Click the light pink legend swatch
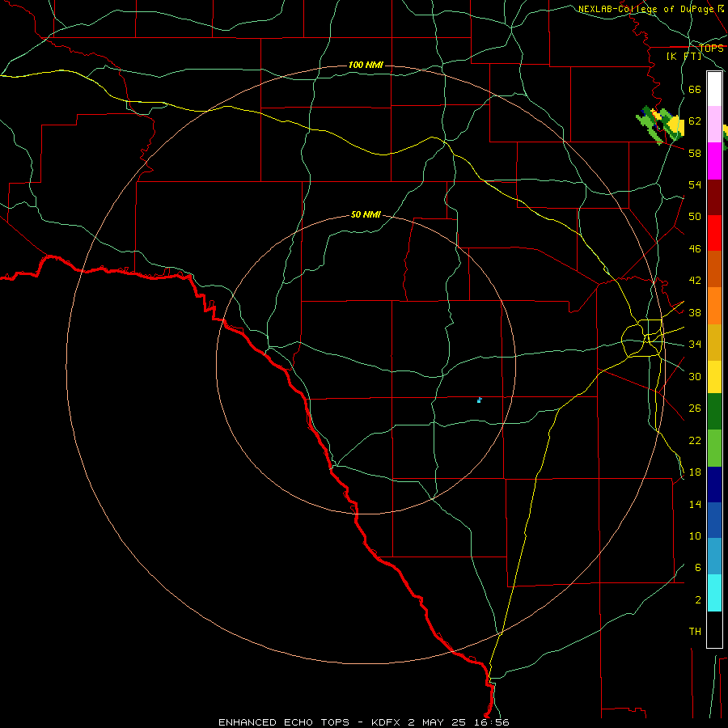The image size is (728, 728). coord(714,124)
